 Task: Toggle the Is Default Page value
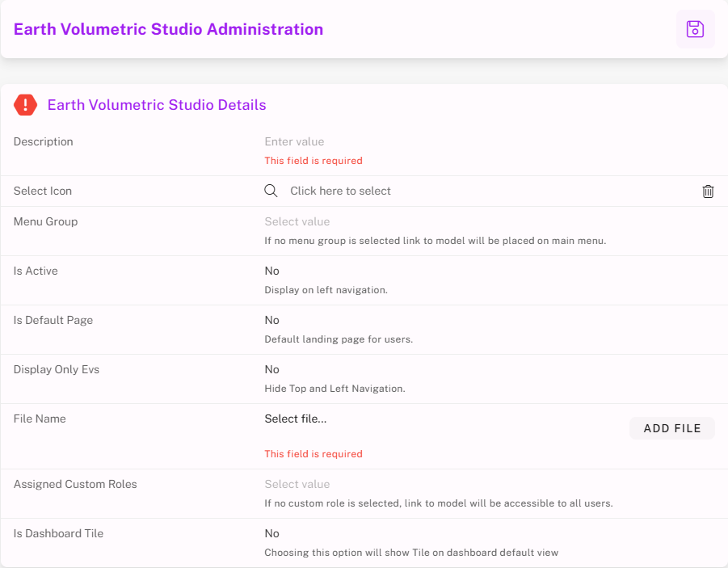(272, 320)
